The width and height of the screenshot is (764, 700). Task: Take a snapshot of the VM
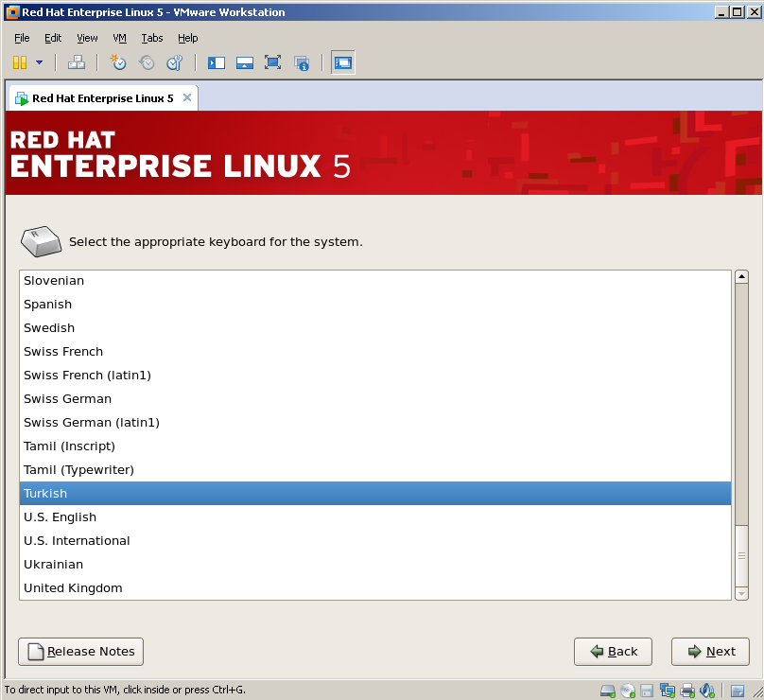tap(118, 62)
